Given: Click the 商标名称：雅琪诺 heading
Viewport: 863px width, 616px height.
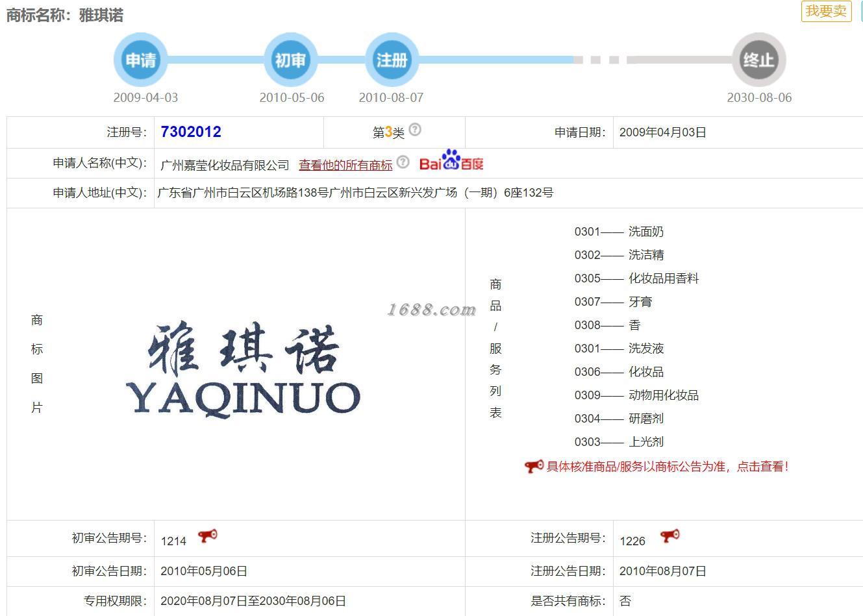Looking at the screenshot, I should coord(65,15).
